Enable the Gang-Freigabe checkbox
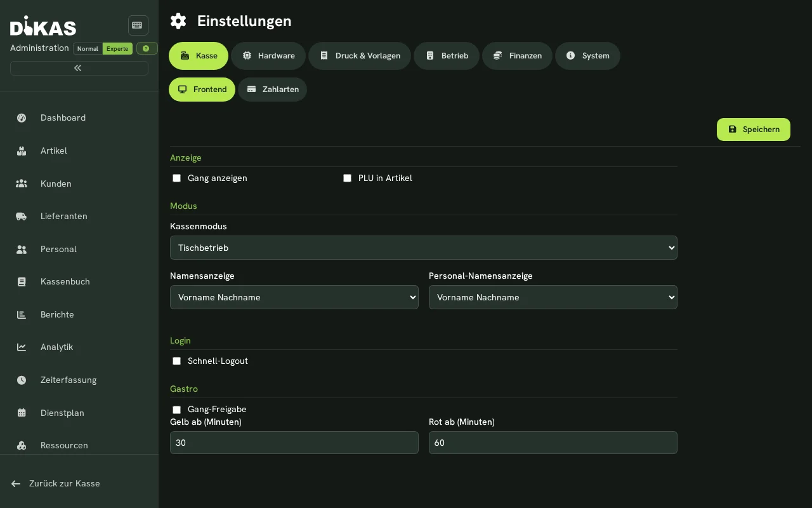This screenshot has width=812, height=508. (x=177, y=410)
